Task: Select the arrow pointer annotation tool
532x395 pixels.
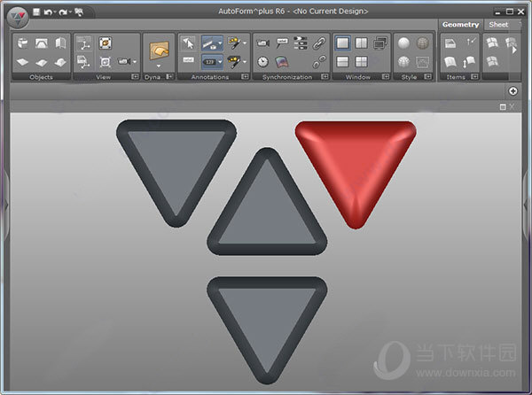Action: coord(188,43)
